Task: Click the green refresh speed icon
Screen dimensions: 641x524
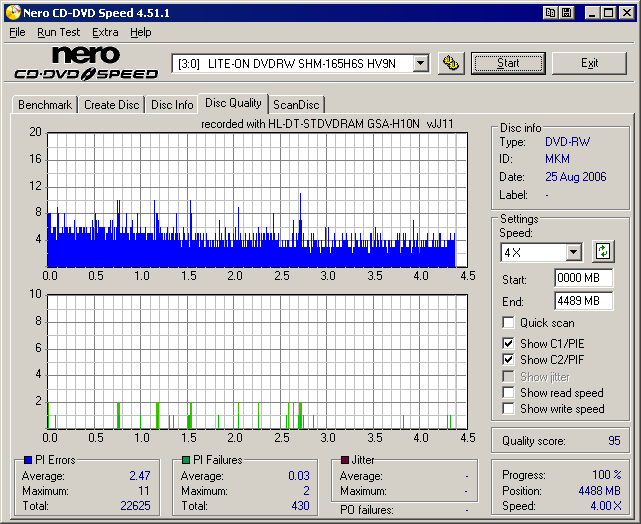Action: point(602,251)
